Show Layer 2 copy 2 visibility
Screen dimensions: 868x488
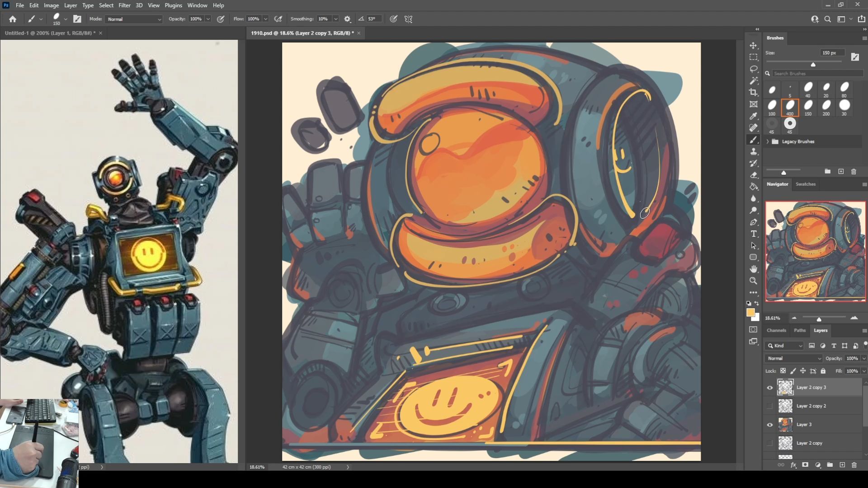[x=770, y=406]
